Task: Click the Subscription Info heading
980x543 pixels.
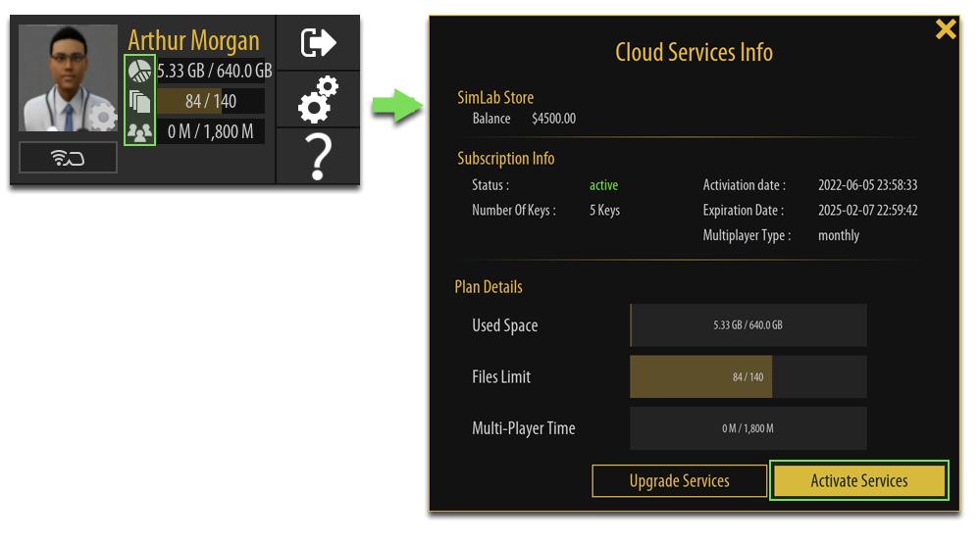Action: pos(505,159)
